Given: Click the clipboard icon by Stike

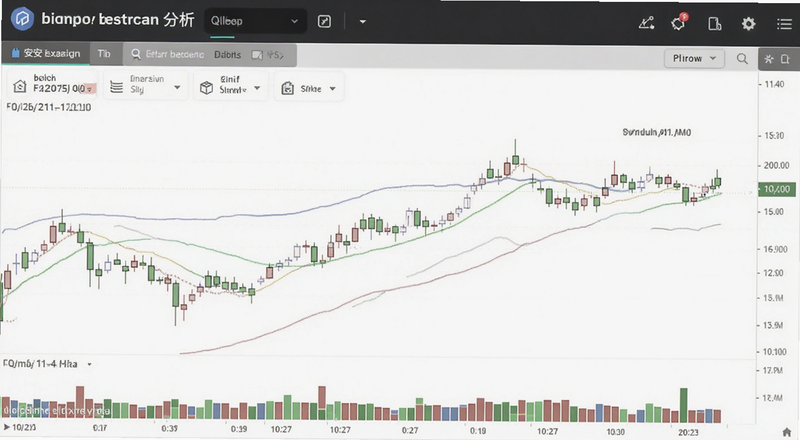Looking at the screenshot, I should coord(288,88).
